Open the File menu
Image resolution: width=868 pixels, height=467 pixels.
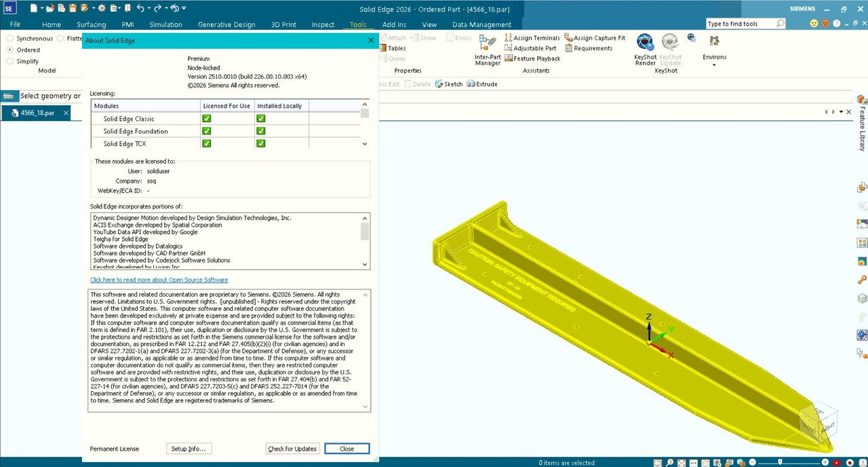point(15,24)
